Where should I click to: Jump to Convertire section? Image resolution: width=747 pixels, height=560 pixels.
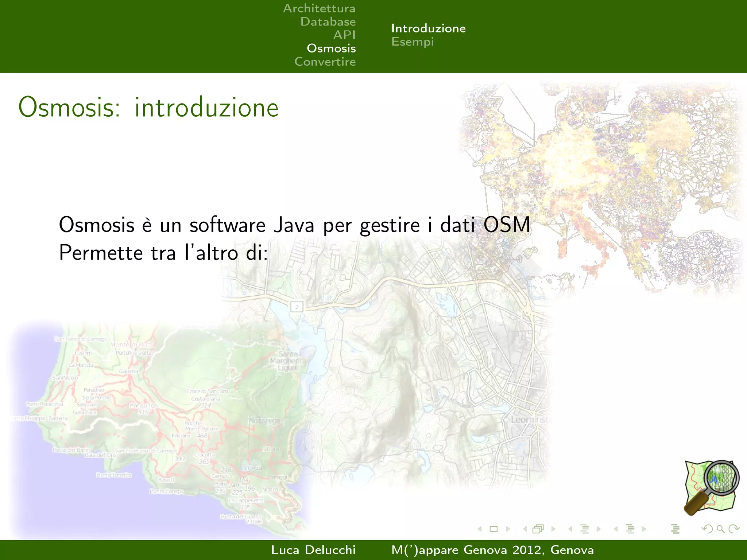point(325,62)
